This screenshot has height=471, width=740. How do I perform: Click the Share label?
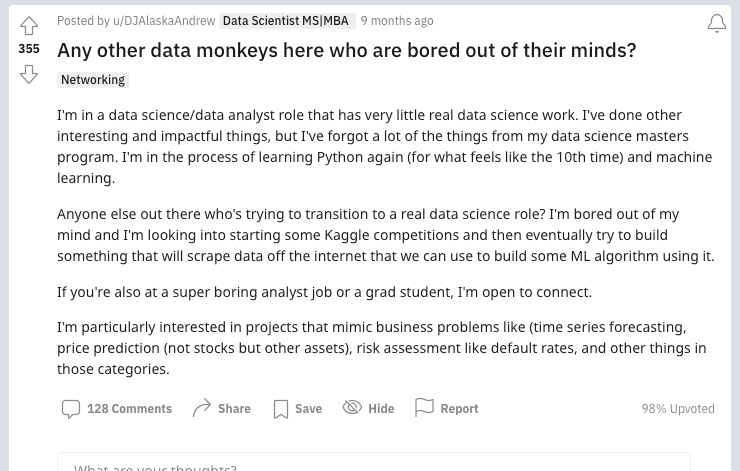click(x=234, y=409)
